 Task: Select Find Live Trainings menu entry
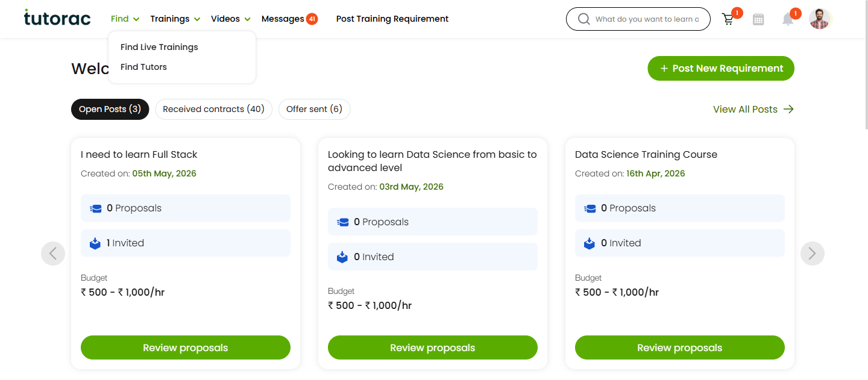pyautogui.click(x=159, y=47)
